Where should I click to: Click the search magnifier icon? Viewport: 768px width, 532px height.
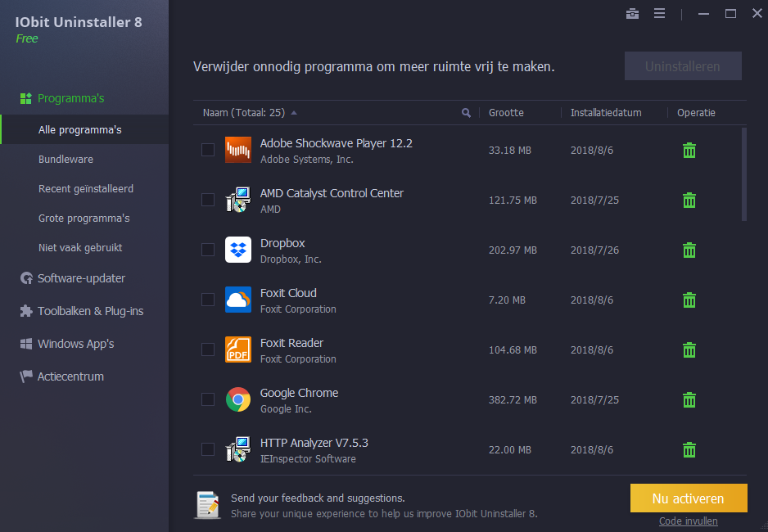tap(466, 113)
